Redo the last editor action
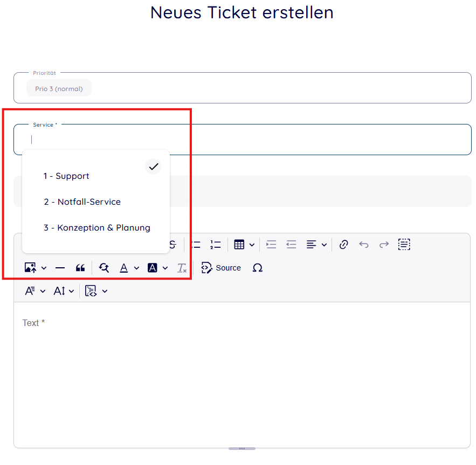This screenshot has height=465, width=476. click(x=384, y=245)
